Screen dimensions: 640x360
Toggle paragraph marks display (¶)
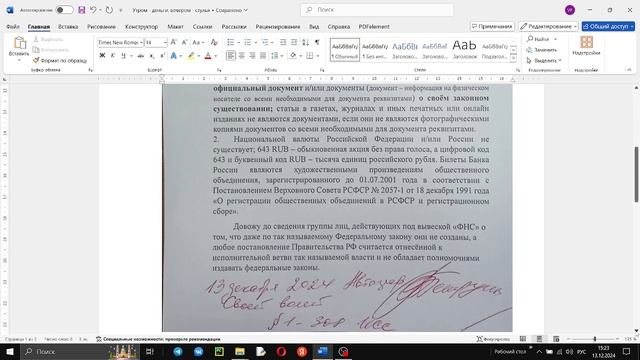point(317,42)
